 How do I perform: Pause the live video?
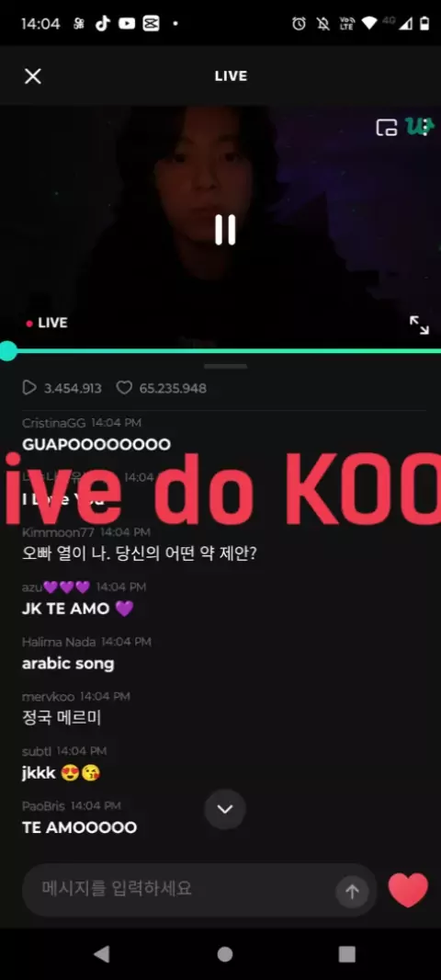(x=225, y=230)
